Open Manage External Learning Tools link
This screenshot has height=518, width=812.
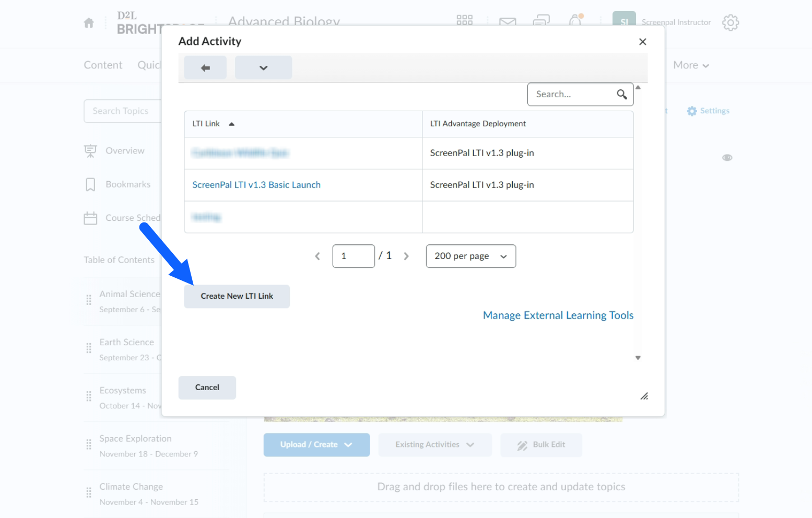pos(558,315)
